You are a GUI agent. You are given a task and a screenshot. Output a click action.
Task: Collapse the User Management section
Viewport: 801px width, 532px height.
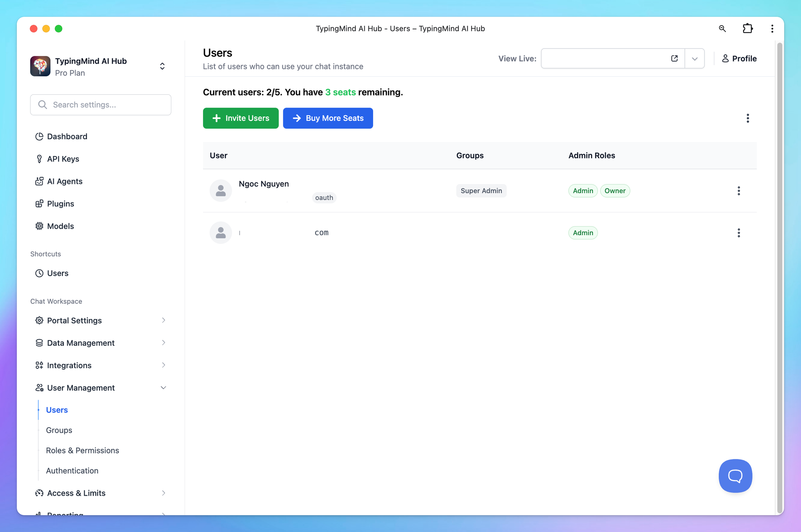(x=163, y=388)
